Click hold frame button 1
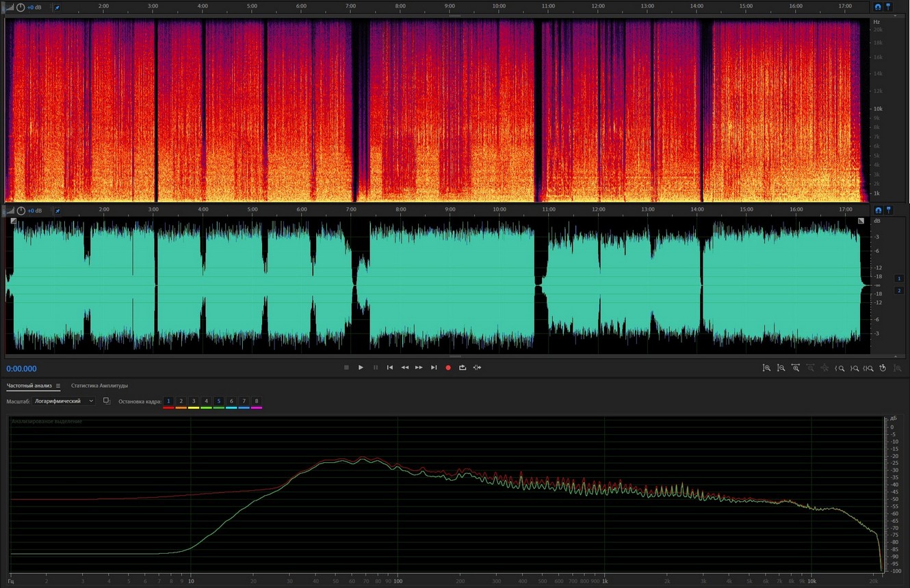Screen dimensions: 910x588 pyautogui.click(x=168, y=401)
